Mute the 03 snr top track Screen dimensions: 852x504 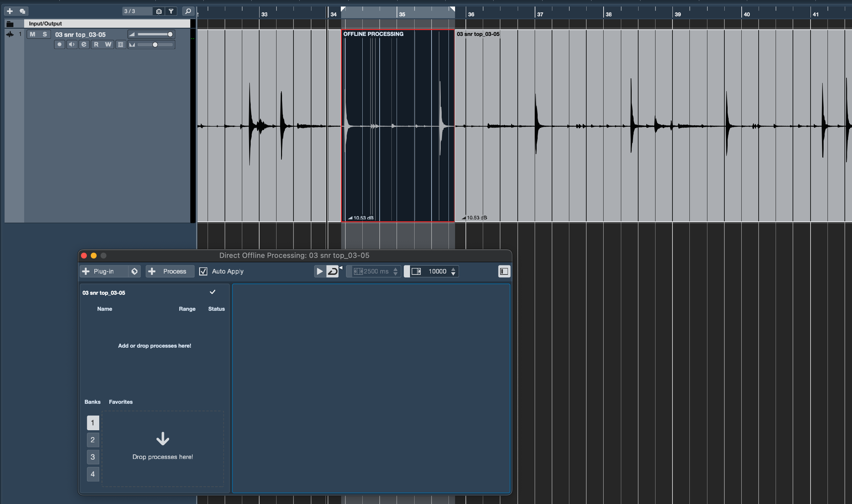33,34
